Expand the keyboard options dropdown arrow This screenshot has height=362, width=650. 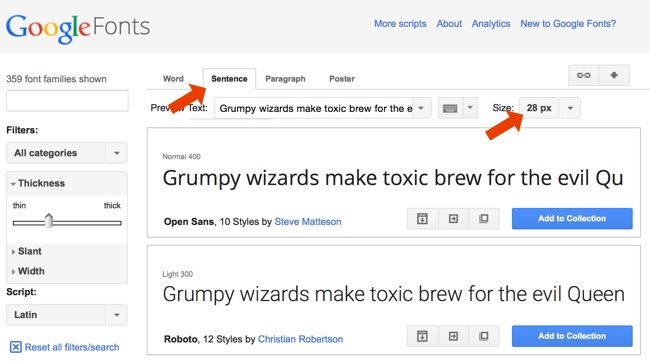tap(470, 108)
